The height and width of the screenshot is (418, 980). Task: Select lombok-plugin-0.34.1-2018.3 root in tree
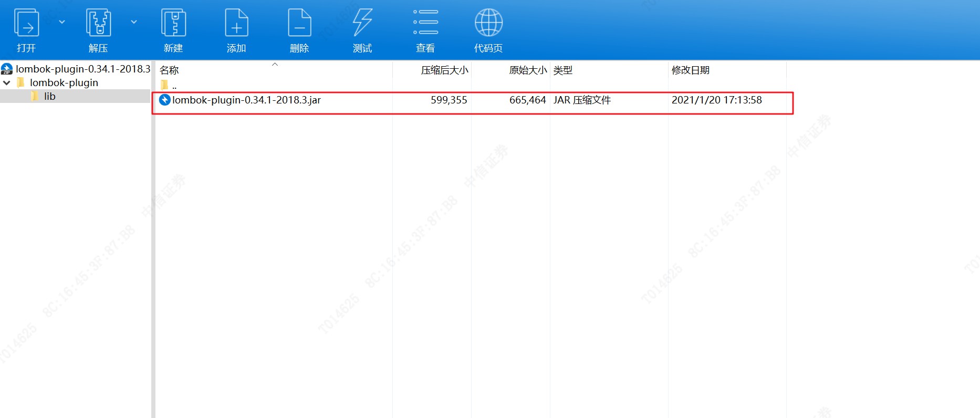[83, 69]
